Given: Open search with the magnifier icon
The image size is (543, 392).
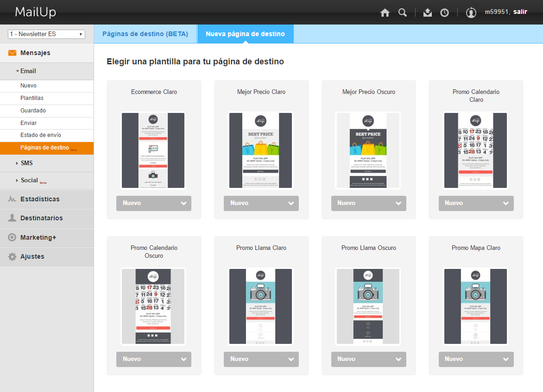Looking at the screenshot, I should coord(402,12).
